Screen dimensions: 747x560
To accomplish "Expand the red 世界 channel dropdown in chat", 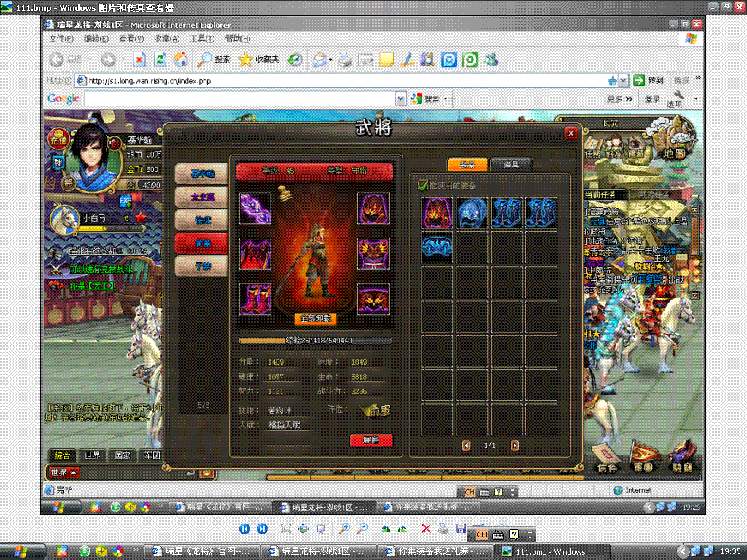I will [63, 472].
